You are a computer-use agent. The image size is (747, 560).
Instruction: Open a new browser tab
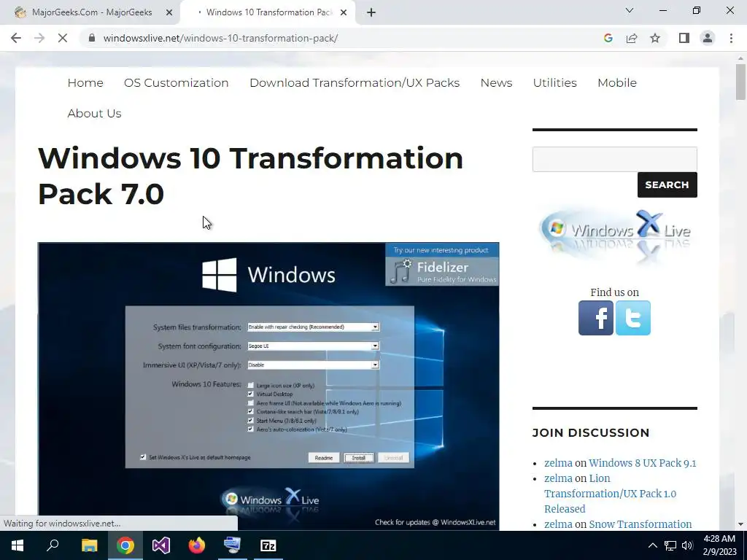371,12
